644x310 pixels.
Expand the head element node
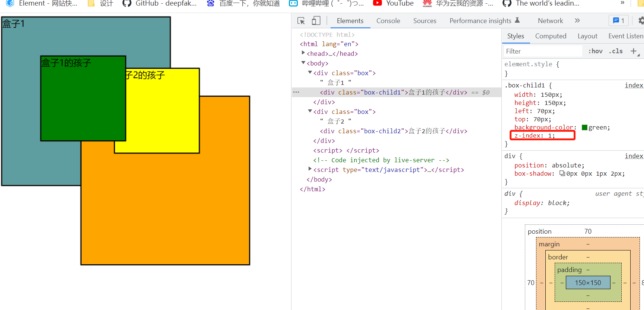click(x=303, y=53)
